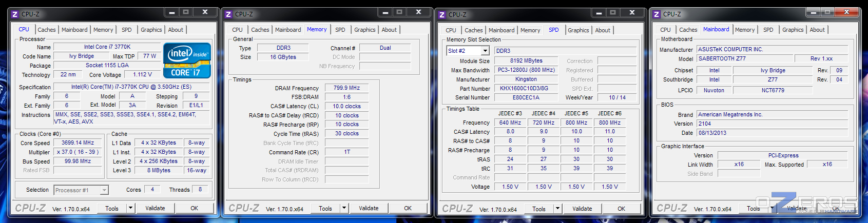Click OK in the SPD window
The width and height of the screenshot is (868, 223).
click(621, 209)
